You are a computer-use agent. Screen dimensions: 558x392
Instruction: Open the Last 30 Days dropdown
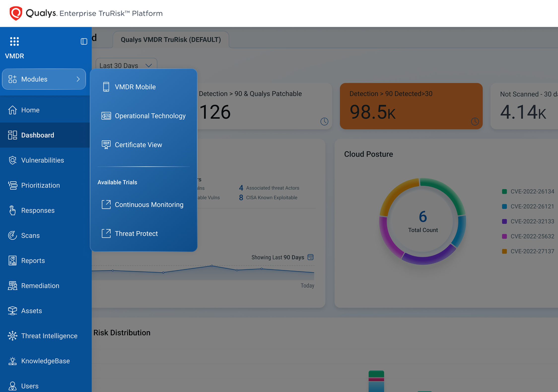[126, 65]
